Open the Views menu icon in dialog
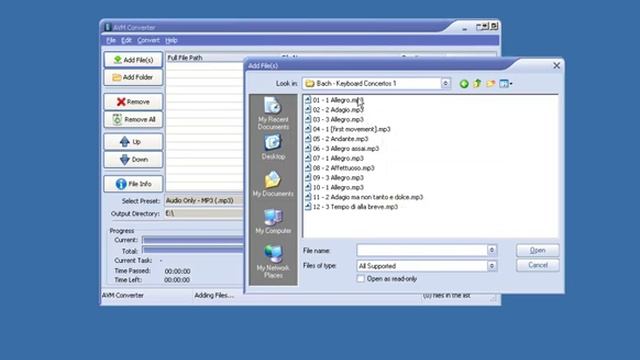This screenshot has width=640, height=360. coord(506,84)
